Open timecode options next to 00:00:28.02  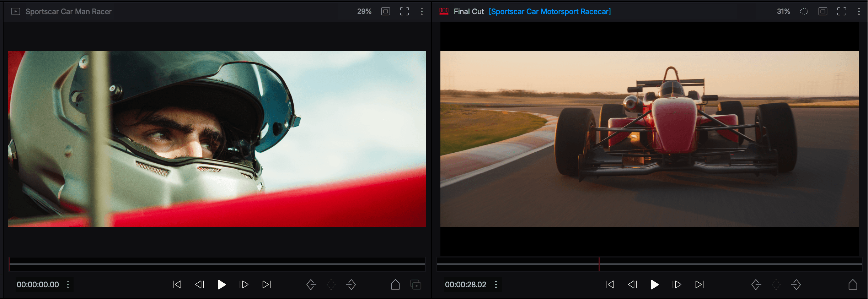coord(496,284)
